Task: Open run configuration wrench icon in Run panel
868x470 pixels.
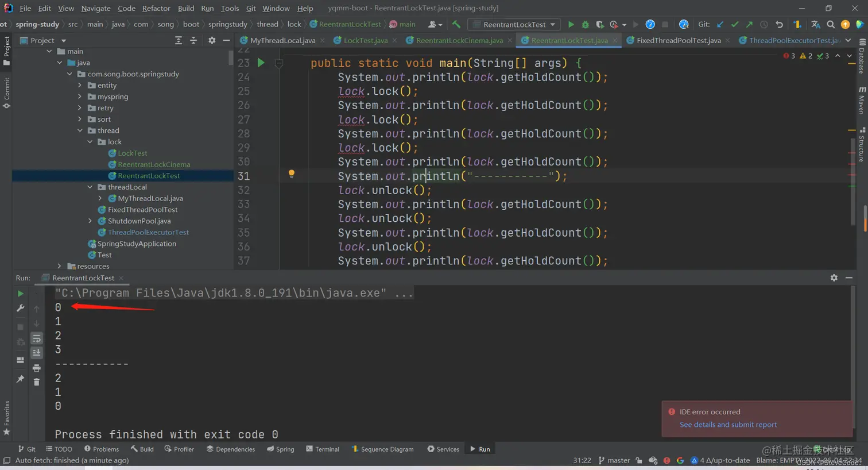Action: click(21, 309)
